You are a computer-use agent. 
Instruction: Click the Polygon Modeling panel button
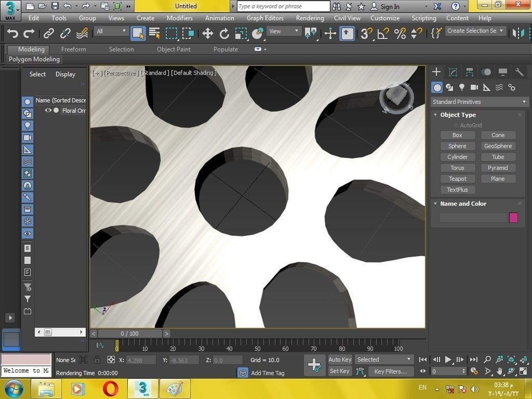[x=34, y=59]
